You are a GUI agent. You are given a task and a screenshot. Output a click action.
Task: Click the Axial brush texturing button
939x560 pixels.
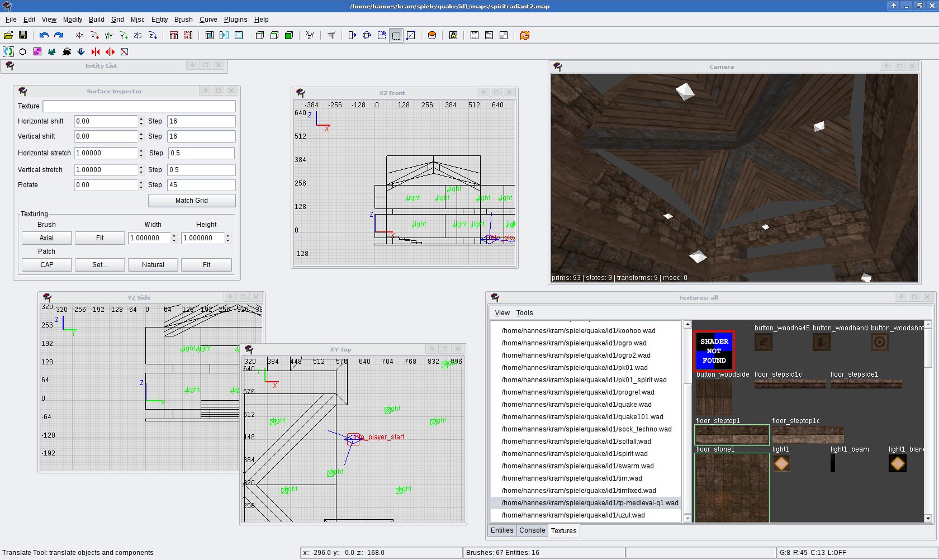47,238
